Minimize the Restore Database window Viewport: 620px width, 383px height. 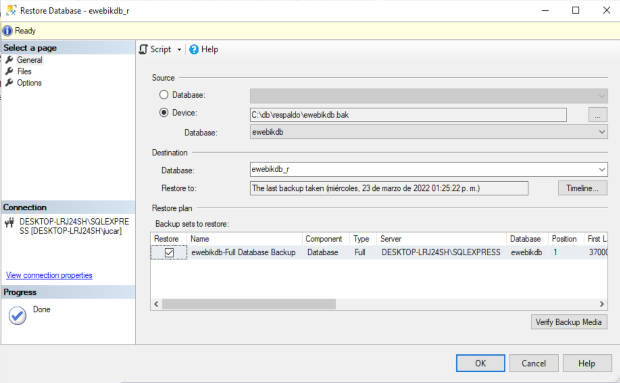[545, 10]
